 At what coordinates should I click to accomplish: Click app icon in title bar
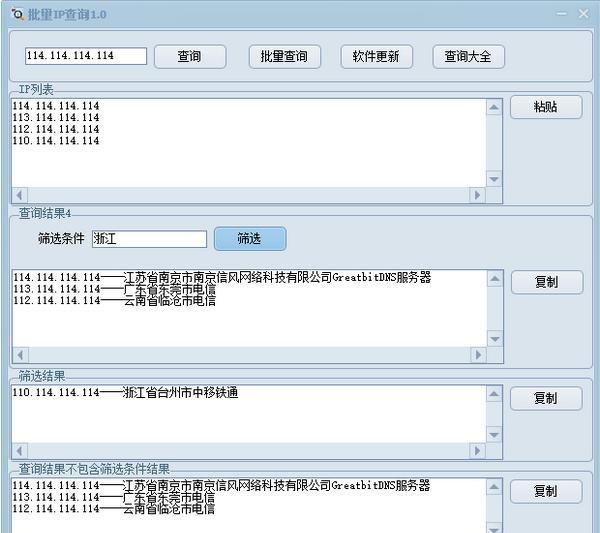pos(18,15)
